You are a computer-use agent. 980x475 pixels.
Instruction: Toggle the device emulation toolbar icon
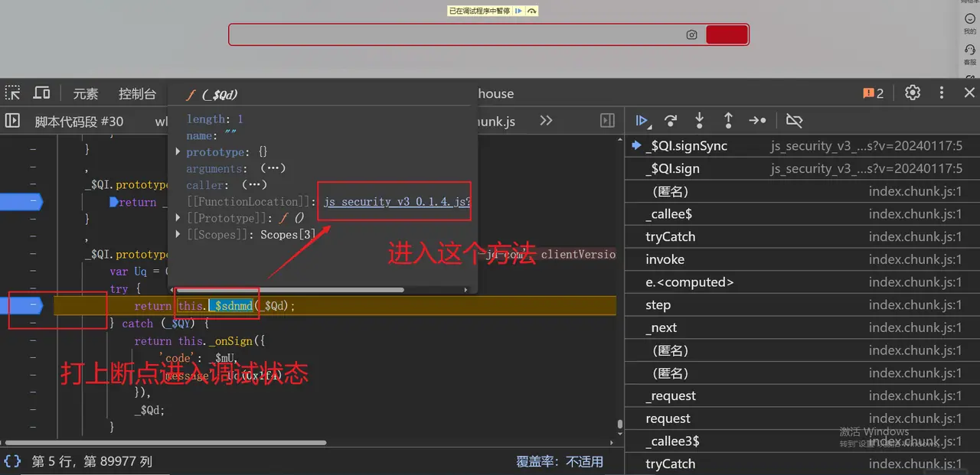[x=41, y=93]
